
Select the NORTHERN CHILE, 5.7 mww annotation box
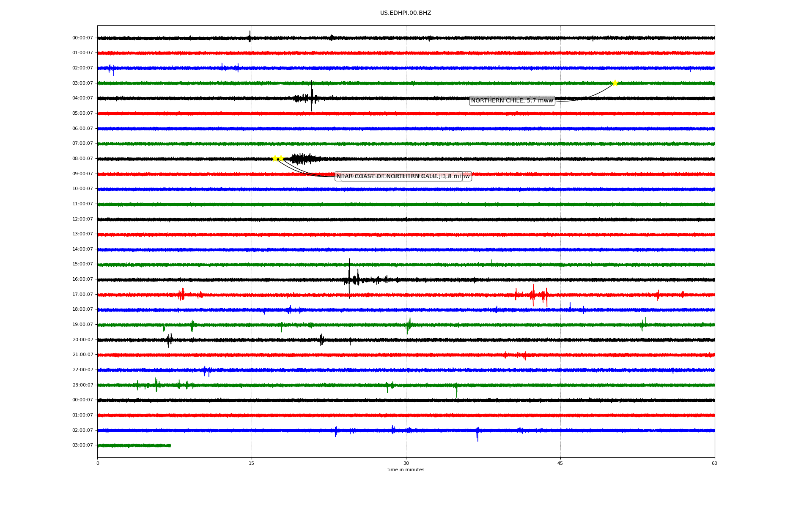pyautogui.click(x=512, y=101)
